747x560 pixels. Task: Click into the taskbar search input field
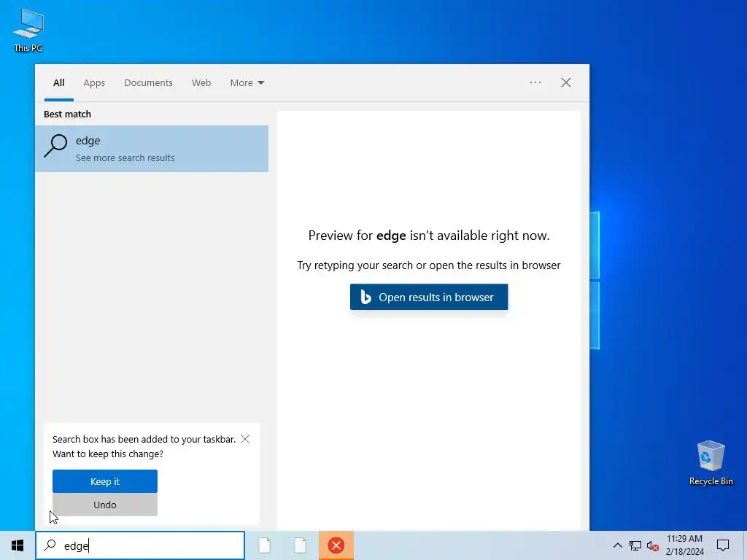coord(140,545)
